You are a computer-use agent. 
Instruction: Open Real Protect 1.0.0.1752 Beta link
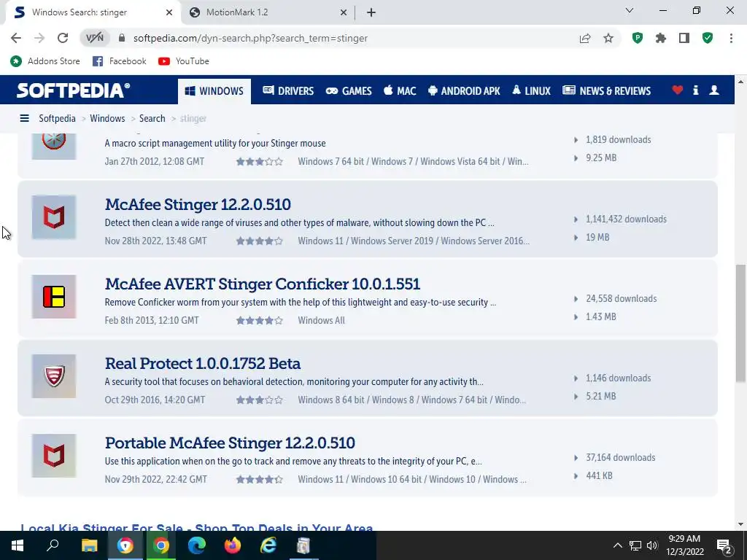tap(203, 363)
